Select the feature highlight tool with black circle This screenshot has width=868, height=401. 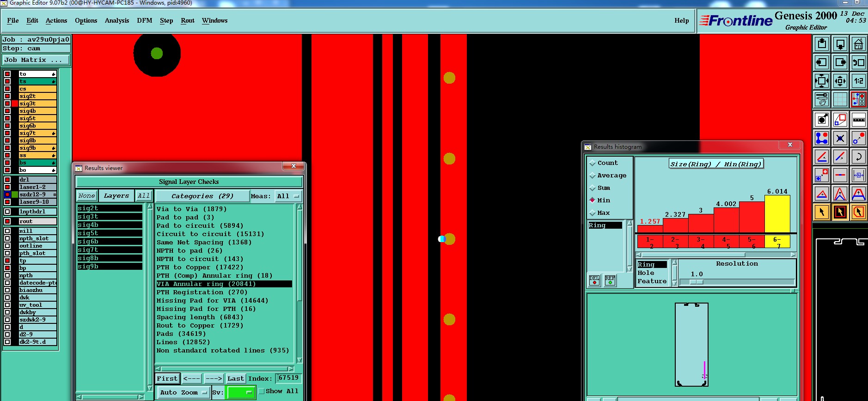pyautogui.click(x=822, y=120)
